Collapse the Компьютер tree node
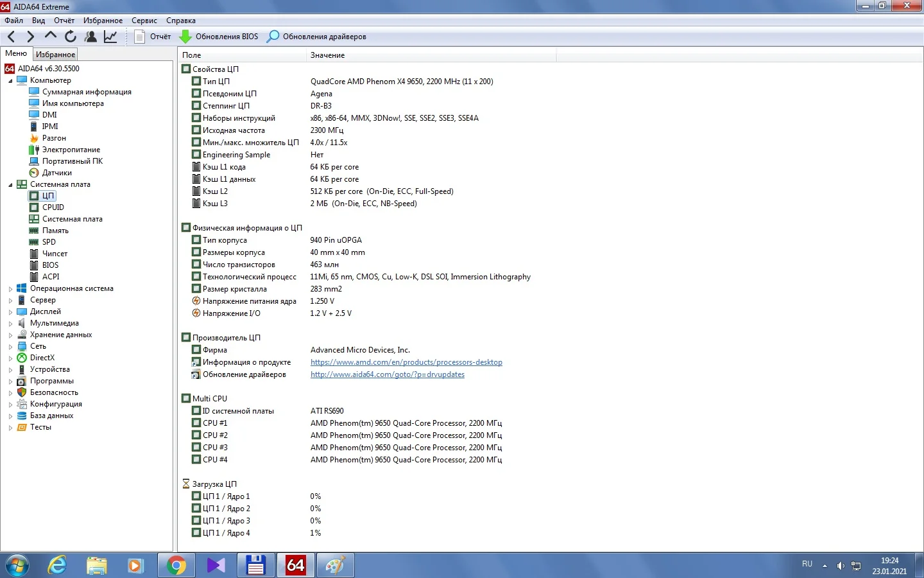The height and width of the screenshot is (578, 924). [x=10, y=81]
